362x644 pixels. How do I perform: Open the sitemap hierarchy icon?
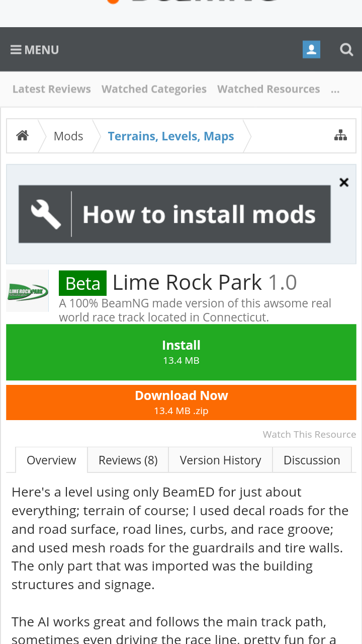click(x=340, y=135)
